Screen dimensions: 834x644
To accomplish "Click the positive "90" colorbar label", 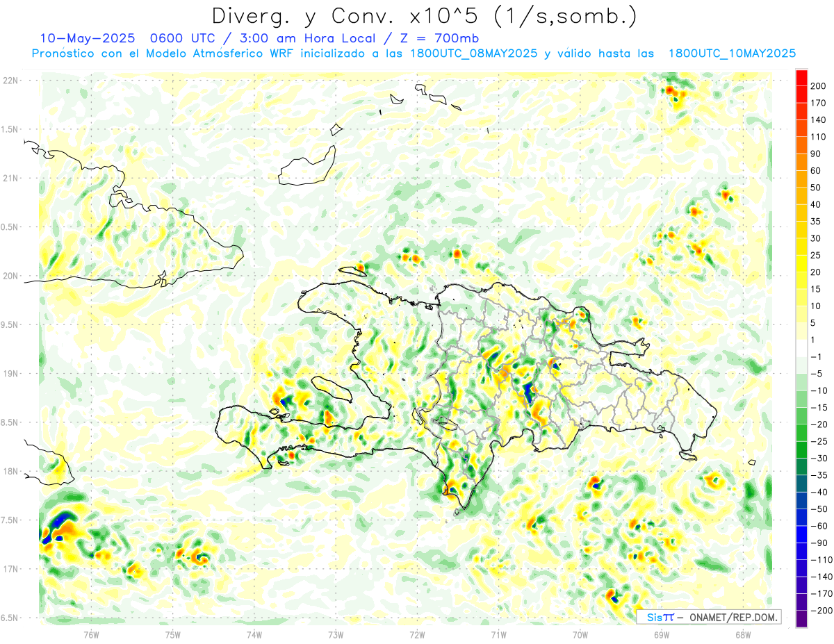I will coord(817,154).
